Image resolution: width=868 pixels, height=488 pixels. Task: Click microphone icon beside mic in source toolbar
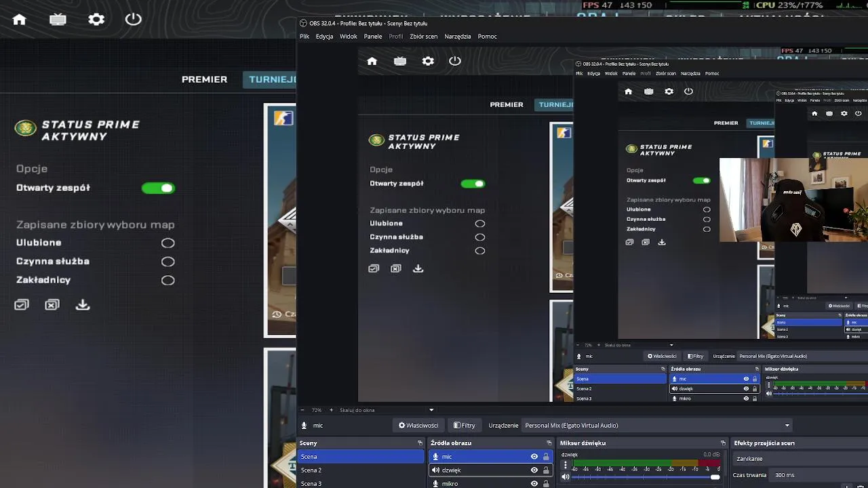304,426
